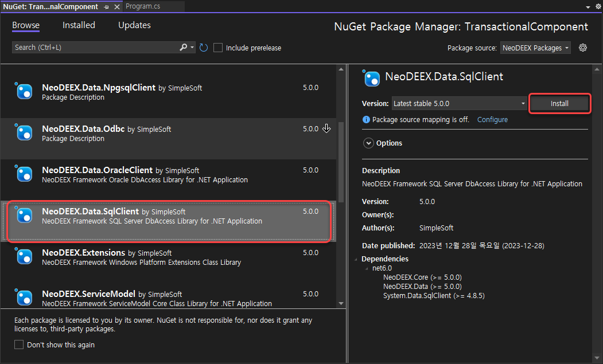Click version 5.0.0 on Extensions row
The width and height of the screenshot is (603, 364).
pos(310,253)
